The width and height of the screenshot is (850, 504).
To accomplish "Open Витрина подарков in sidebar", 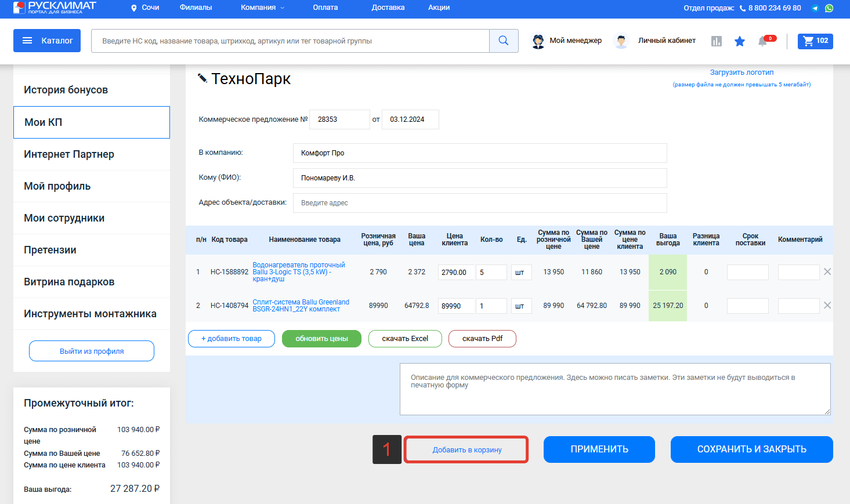I will pos(92,282).
